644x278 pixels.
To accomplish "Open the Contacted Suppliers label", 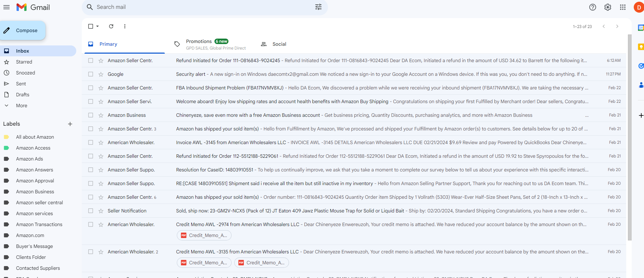I will 38,268.
